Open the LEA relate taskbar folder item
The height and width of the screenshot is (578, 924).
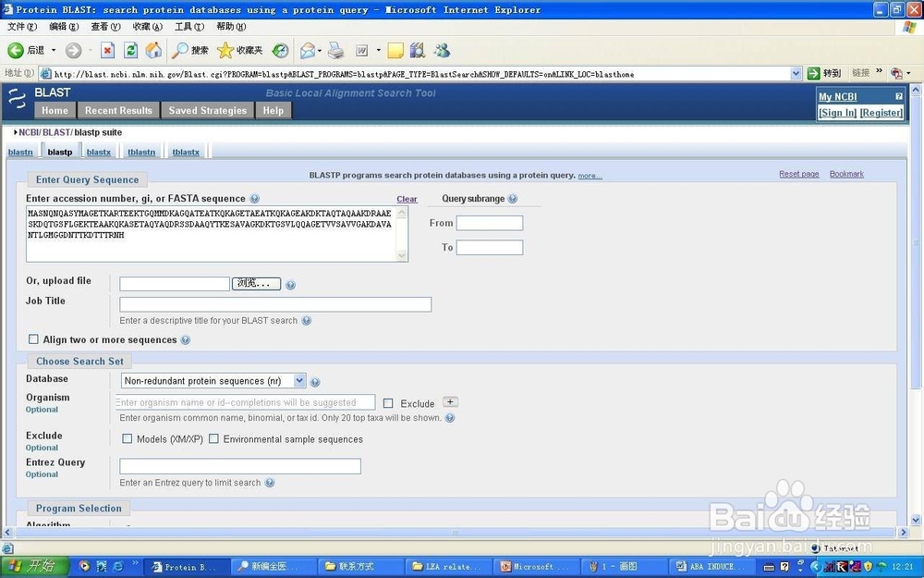click(x=448, y=567)
